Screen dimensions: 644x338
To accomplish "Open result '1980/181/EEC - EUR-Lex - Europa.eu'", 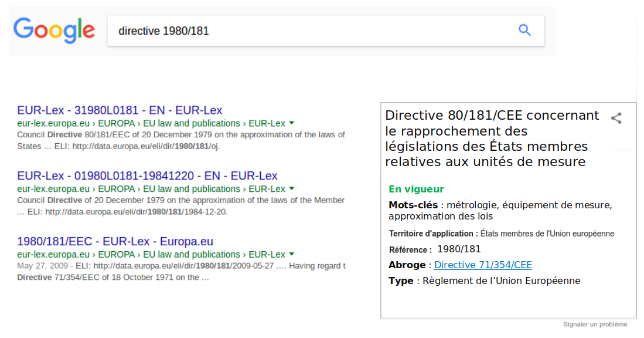I will (x=115, y=241).
